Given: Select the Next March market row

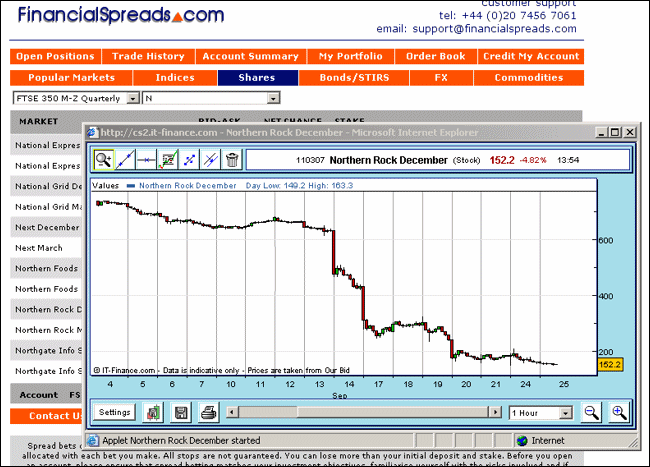Looking at the screenshot, I should 46,248.
